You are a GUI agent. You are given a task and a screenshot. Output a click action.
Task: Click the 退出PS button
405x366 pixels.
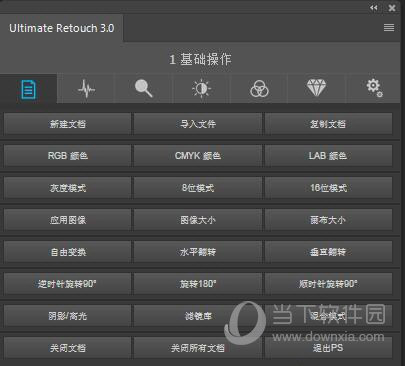point(328,348)
